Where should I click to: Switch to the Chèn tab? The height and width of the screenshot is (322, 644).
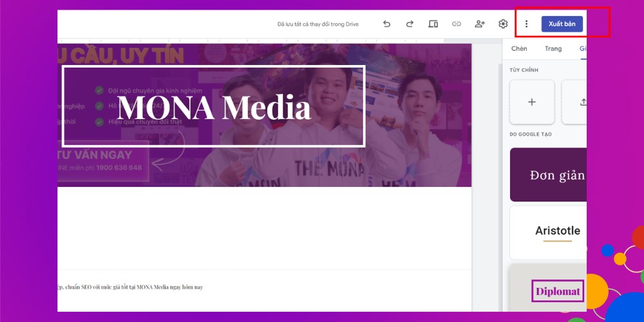click(519, 48)
